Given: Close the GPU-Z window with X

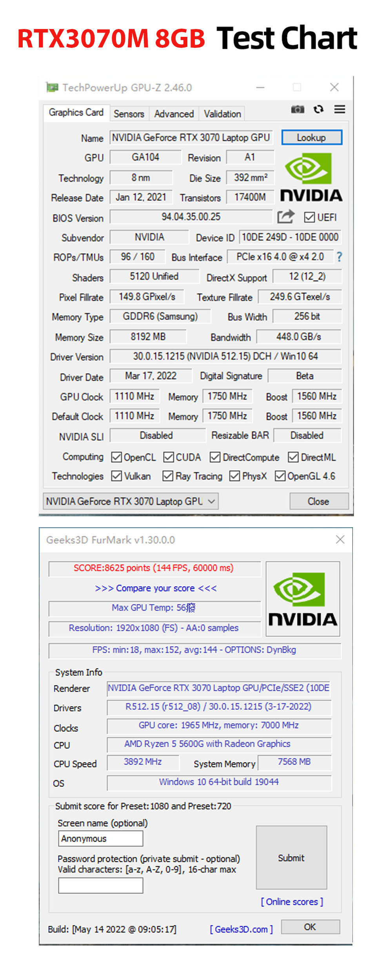Looking at the screenshot, I should [334, 87].
